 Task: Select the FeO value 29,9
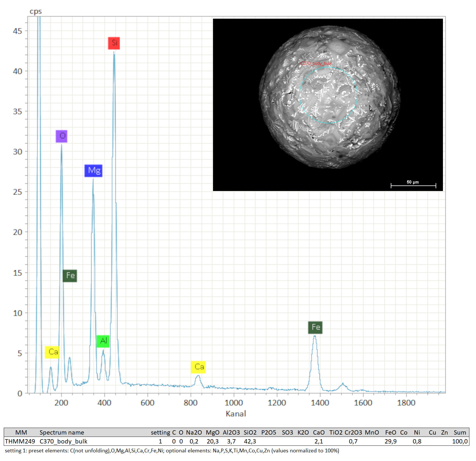390,441
